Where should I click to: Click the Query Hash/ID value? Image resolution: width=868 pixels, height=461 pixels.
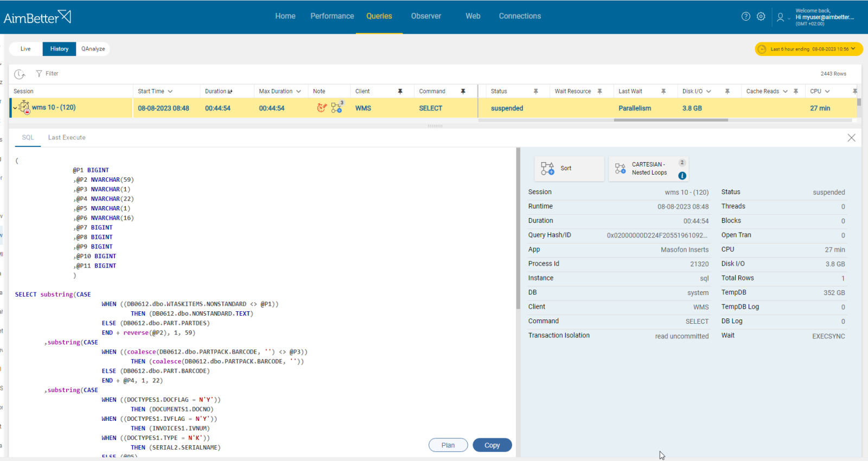click(658, 235)
